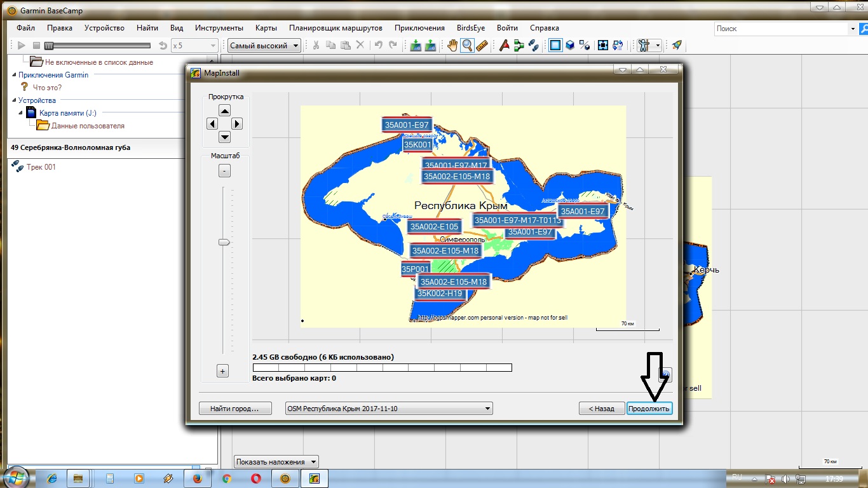Open the Карты menu

coord(266,28)
